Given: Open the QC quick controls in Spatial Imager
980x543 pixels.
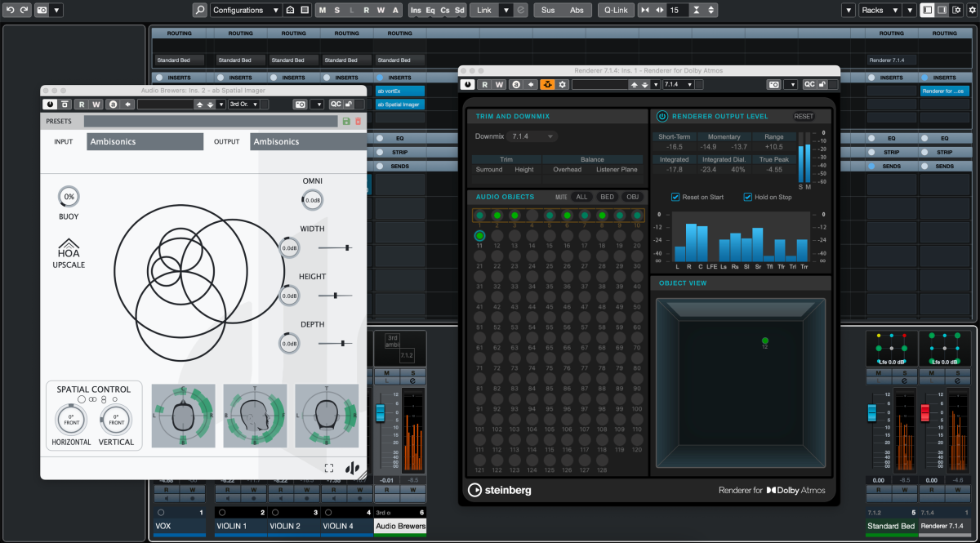Looking at the screenshot, I should [336, 105].
